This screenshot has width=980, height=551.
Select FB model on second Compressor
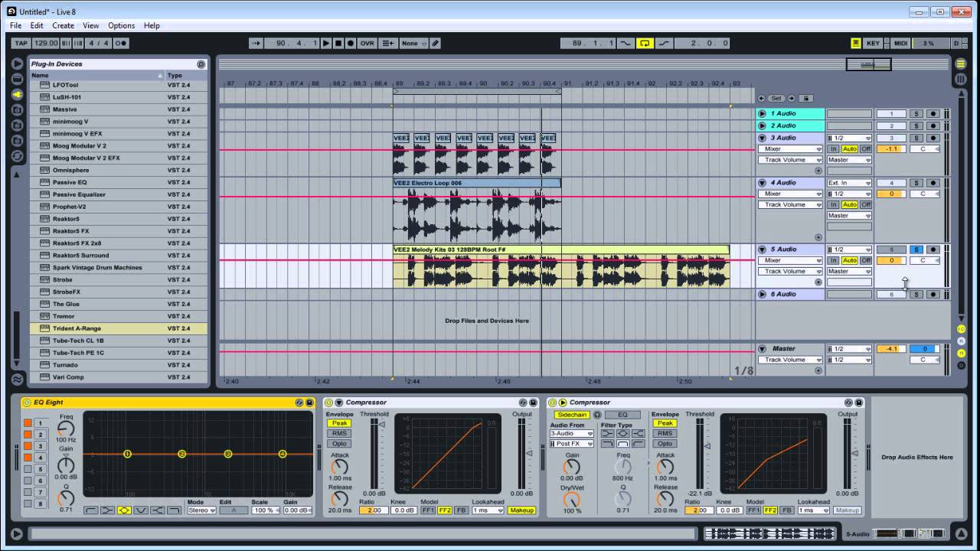point(786,510)
